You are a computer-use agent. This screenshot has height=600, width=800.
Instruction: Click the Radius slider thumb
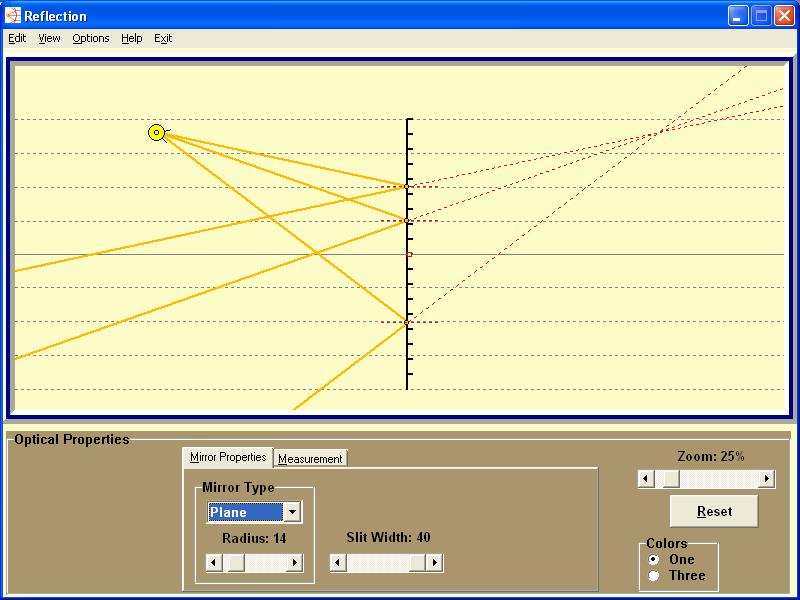pyautogui.click(x=235, y=563)
